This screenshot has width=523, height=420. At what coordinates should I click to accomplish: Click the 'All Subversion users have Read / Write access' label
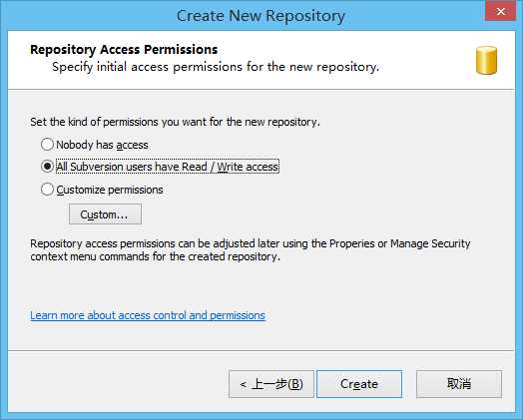[168, 167]
